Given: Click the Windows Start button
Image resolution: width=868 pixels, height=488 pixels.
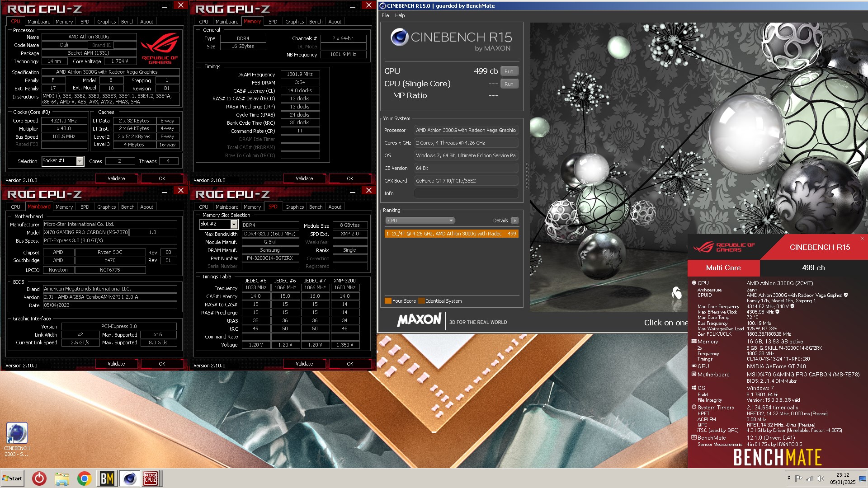Looking at the screenshot, I should coord(12,478).
